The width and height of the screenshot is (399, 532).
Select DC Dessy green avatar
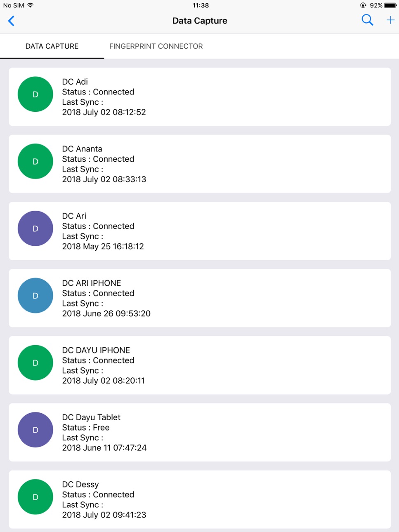pyautogui.click(x=35, y=497)
